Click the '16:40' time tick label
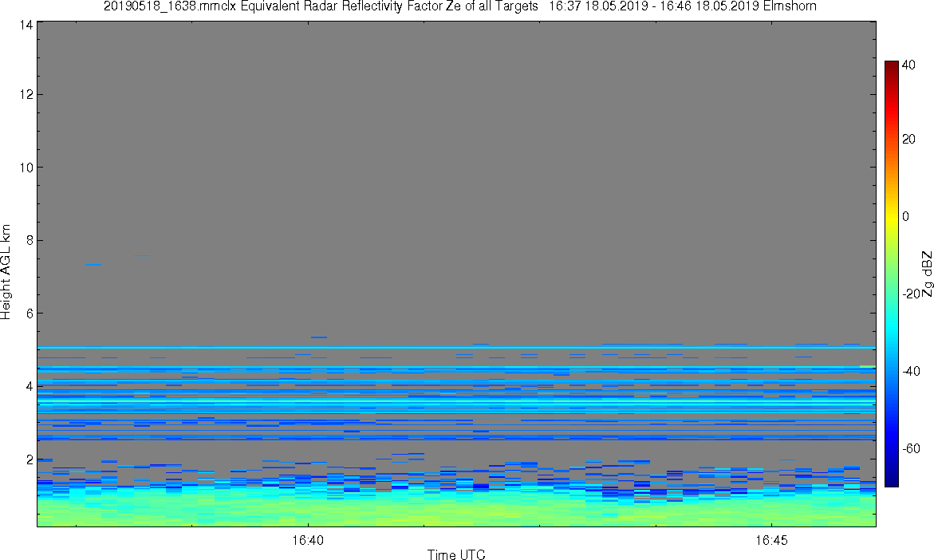 click(x=308, y=540)
